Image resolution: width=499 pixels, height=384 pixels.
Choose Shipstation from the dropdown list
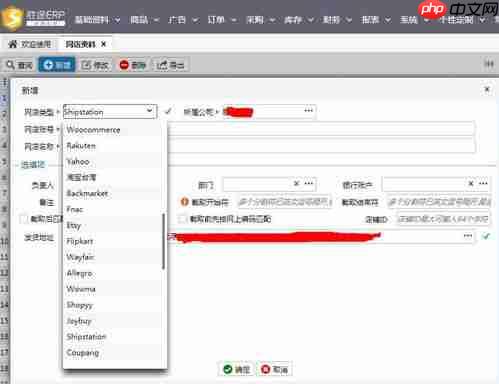tap(113, 336)
